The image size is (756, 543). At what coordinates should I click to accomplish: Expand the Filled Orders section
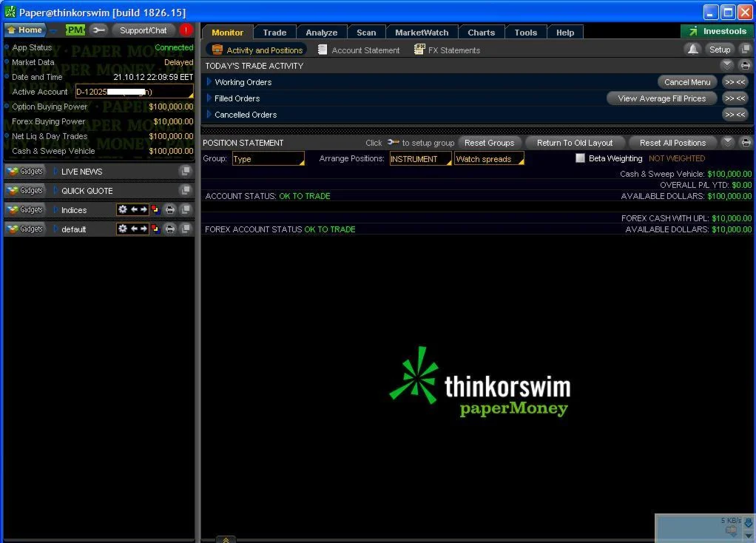coord(209,98)
